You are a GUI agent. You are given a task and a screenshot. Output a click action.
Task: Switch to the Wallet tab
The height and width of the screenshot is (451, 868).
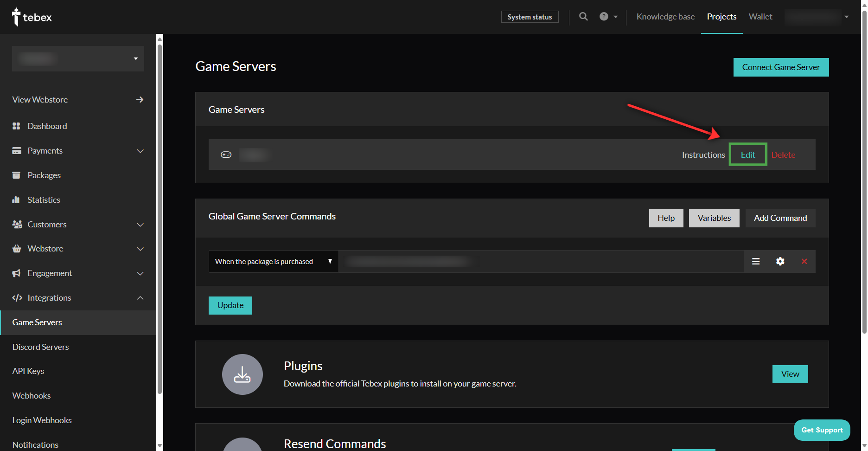click(x=760, y=17)
